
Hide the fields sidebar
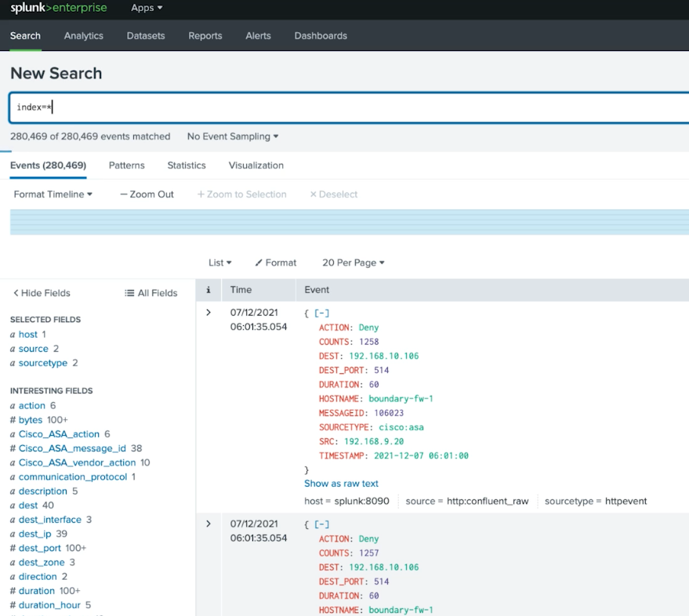tap(42, 293)
